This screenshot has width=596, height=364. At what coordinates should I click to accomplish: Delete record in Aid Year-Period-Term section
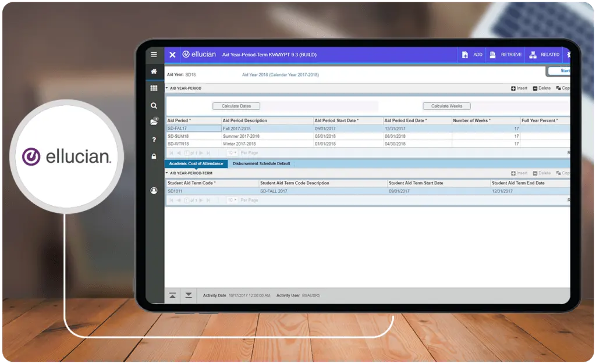pyautogui.click(x=542, y=173)
